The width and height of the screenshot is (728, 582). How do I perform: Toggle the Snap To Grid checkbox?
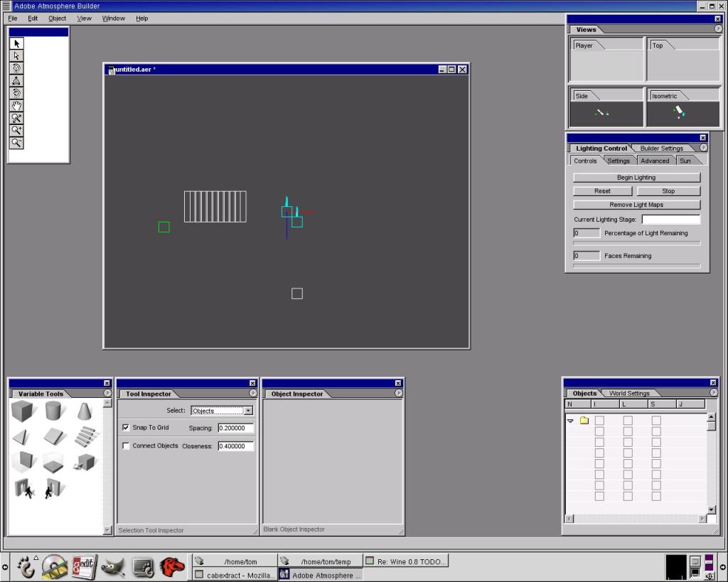point(126,428)
